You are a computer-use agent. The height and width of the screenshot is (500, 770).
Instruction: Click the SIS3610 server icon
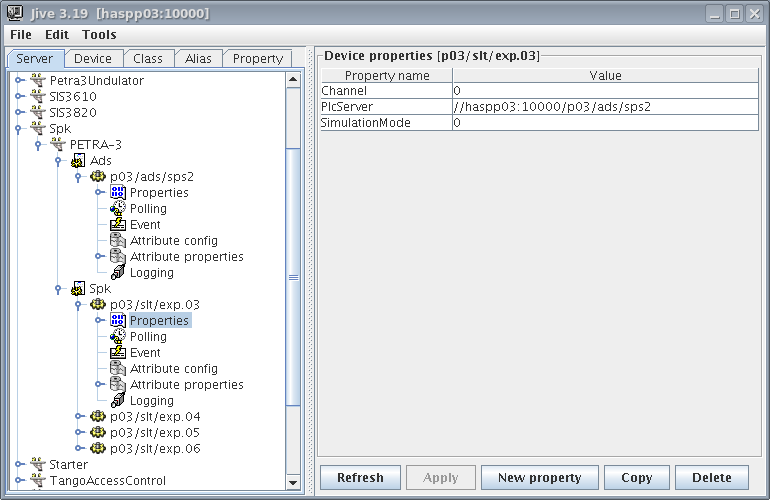click(x=38, y=96)
